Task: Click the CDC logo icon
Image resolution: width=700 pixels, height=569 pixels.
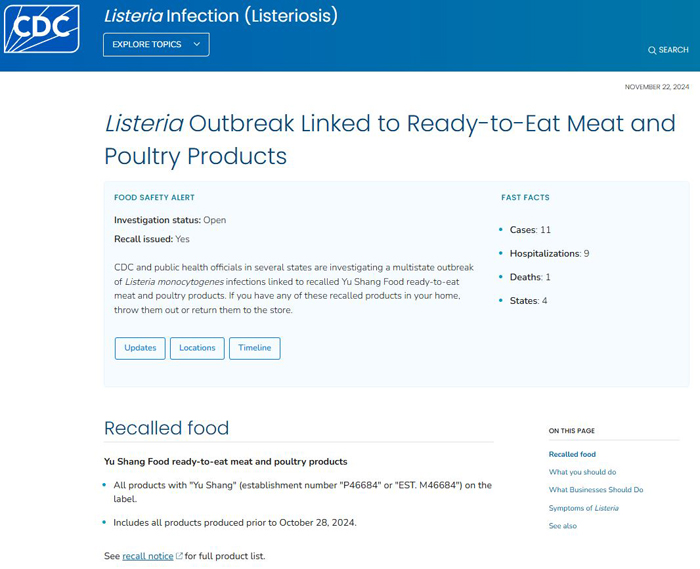Action: pos(42,29)
